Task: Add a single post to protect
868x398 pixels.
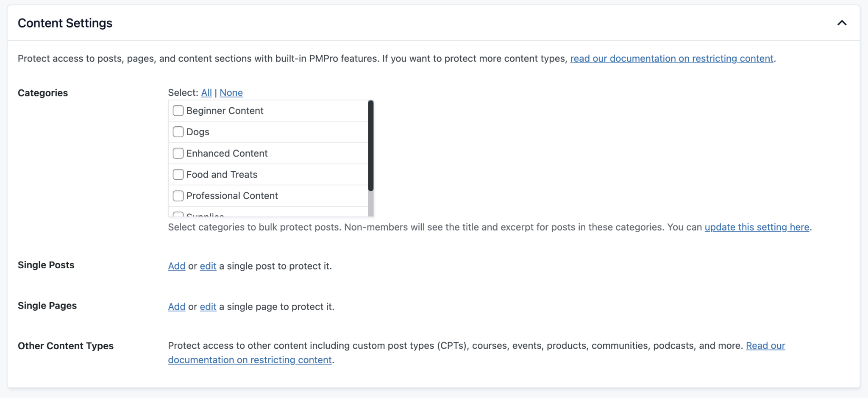Action: pyautogui.click(x=176, y=266)
